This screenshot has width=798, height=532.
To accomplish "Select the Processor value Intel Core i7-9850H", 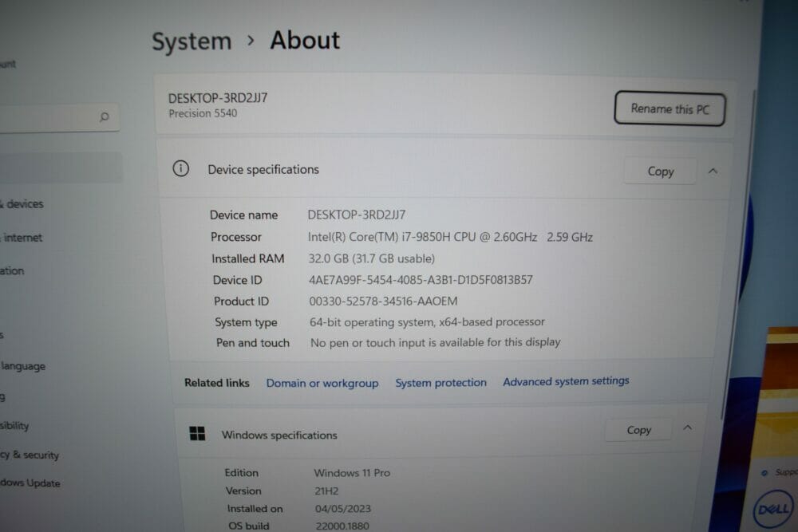I will pos(450,237).
